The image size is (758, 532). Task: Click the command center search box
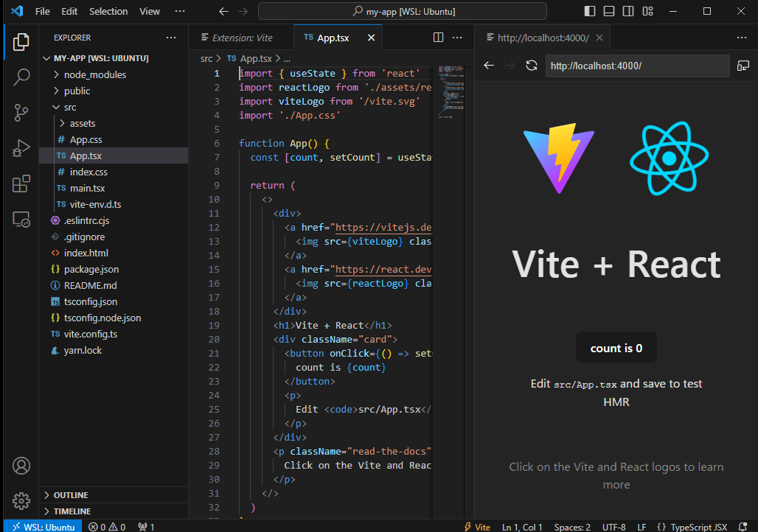click(x=402, y=11)
